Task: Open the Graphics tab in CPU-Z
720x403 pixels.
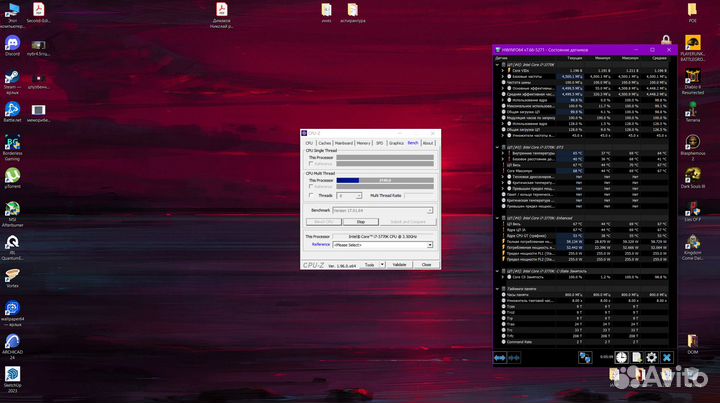Action: pos(396,143)
